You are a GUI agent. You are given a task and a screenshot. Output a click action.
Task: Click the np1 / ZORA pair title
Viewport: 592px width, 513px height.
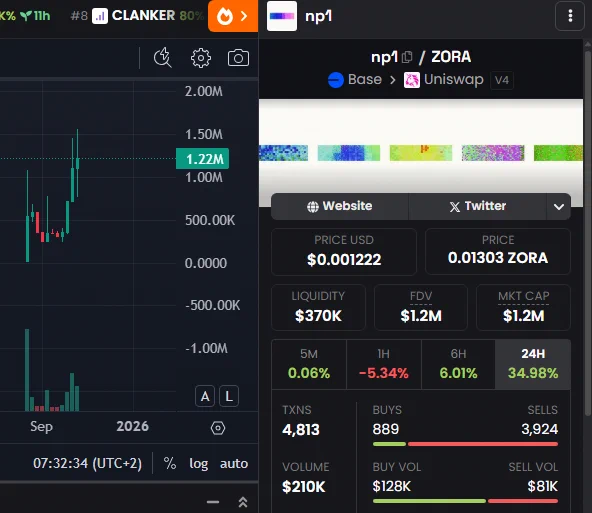tap(421, 57)
